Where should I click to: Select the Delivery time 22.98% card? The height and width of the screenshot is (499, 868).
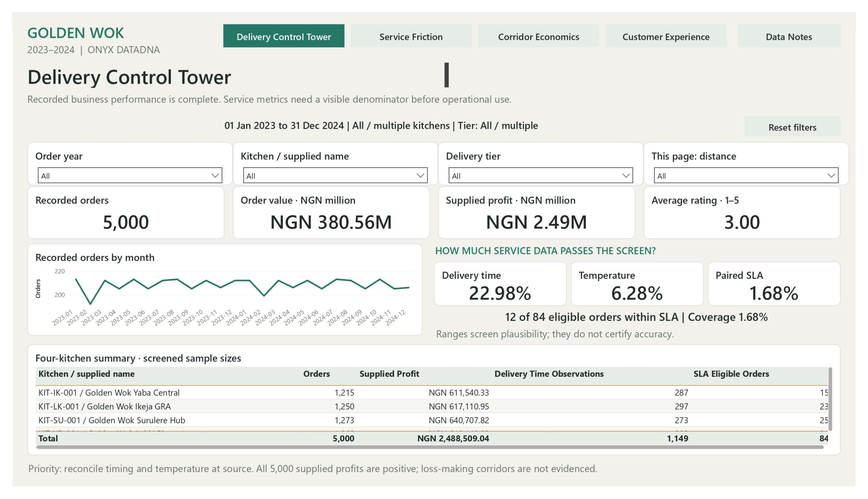pos(500,284)
